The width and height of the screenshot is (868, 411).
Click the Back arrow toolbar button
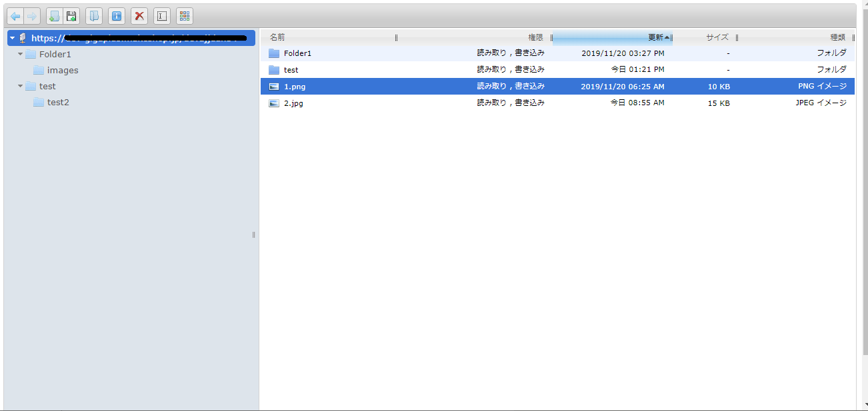(15, 16)
